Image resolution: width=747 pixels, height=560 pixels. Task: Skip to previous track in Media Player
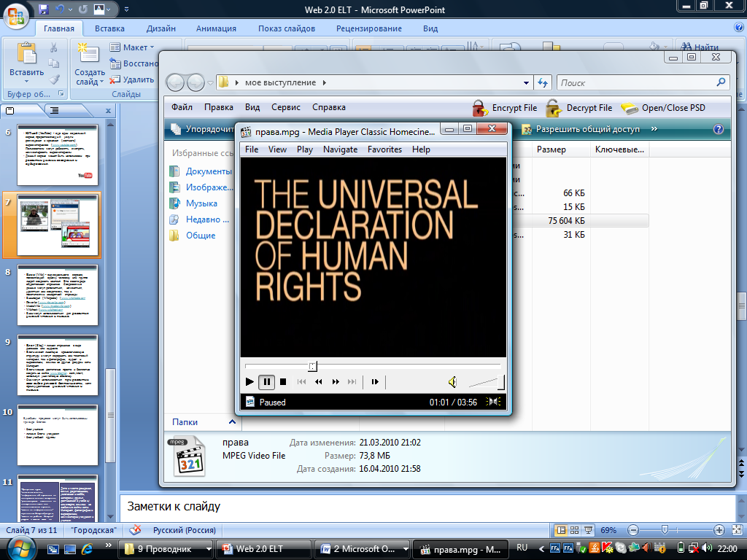point(301,381)
